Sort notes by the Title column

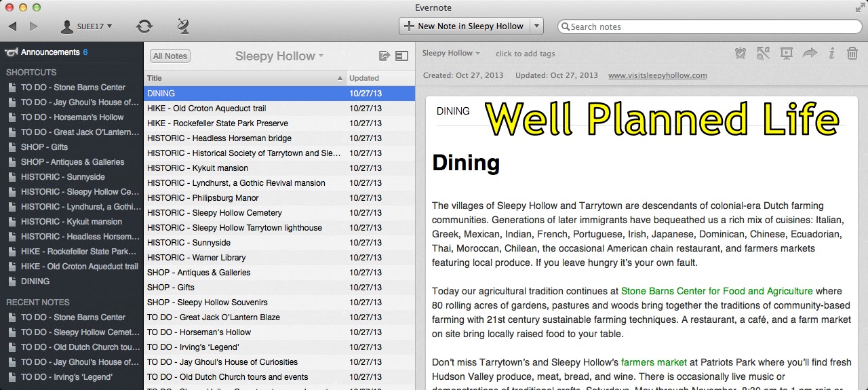(245, 78)
